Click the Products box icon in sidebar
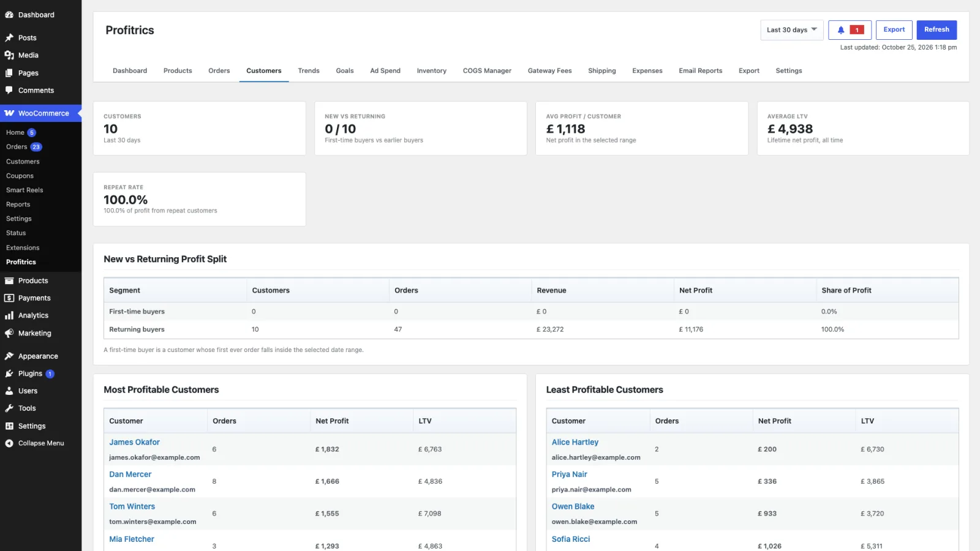Viewport: 980px width, 551px height. [9, 281]
